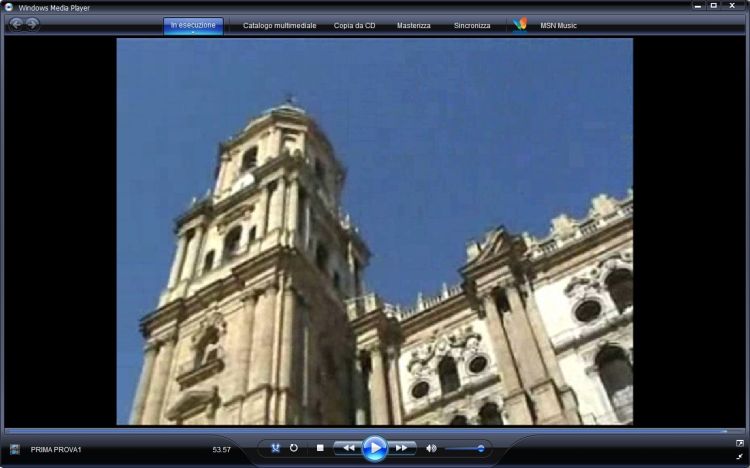Viewport: 750px width, 468px height.
Task: Open the Catalogo multimediale tab
Action: pos(279,26)
